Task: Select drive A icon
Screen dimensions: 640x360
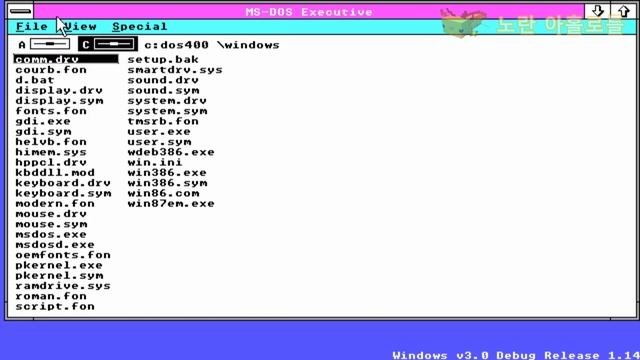Action: pyautogui.click(x=44, y=44)
